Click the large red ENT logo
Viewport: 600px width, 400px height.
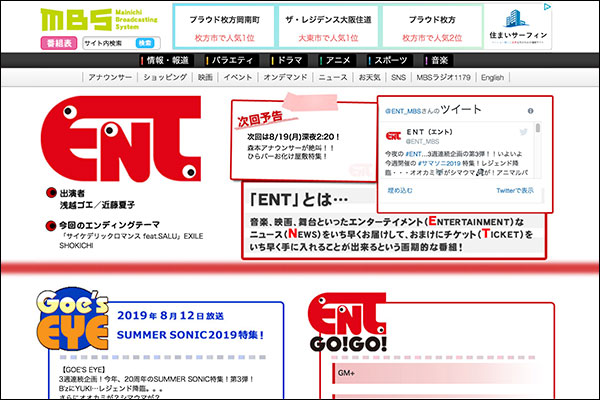[115, 145]
